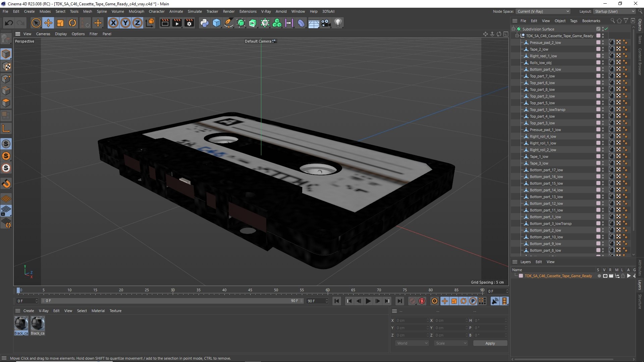Image resolution: width=644 pixels, height=362 pixels.
Task: Click the current frame 0 F field
Action: tap(498, 291)
